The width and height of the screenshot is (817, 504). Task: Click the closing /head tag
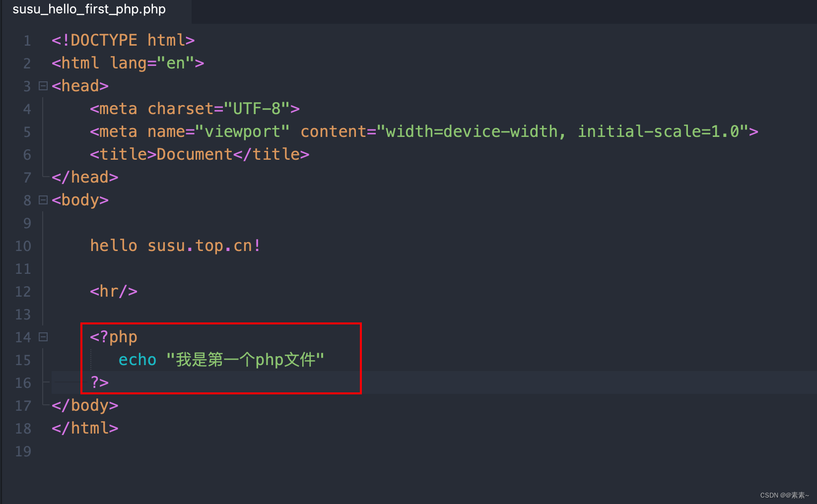(x=85, y=177)
